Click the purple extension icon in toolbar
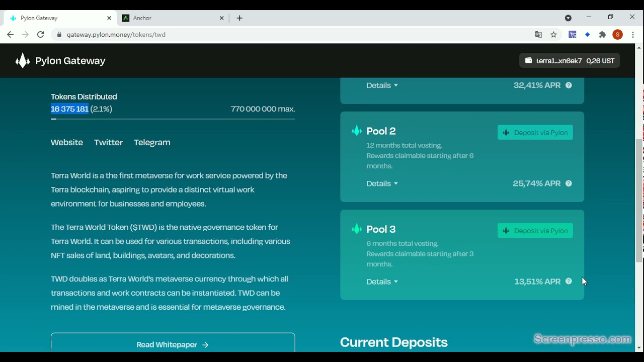The width and height of the screenshot is (644, 362). click(573, 35)
